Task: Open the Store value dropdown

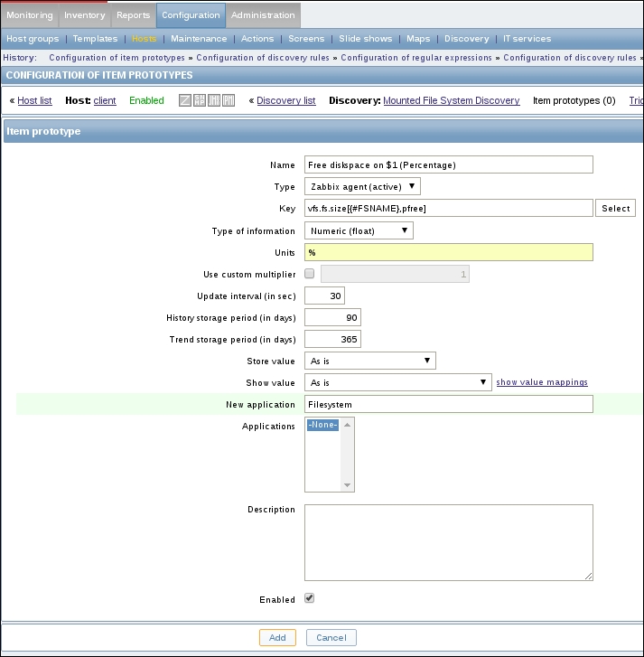Action: pos(369,361)
